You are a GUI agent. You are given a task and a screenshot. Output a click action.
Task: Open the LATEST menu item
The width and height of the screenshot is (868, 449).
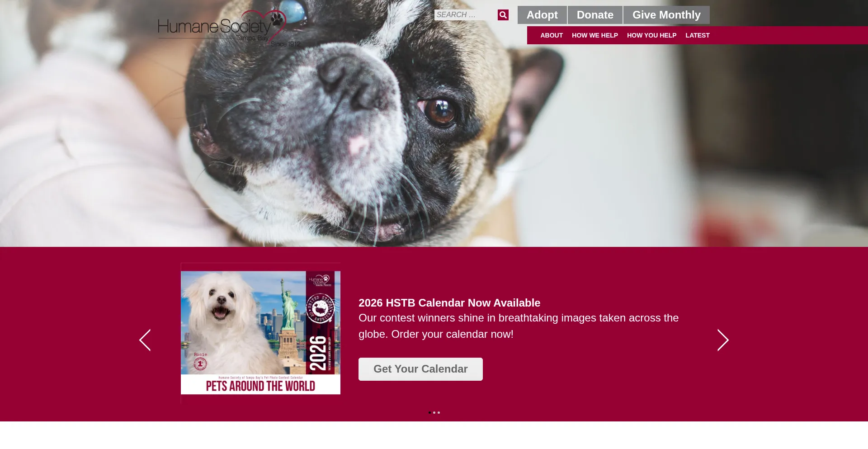coord(697,35)
